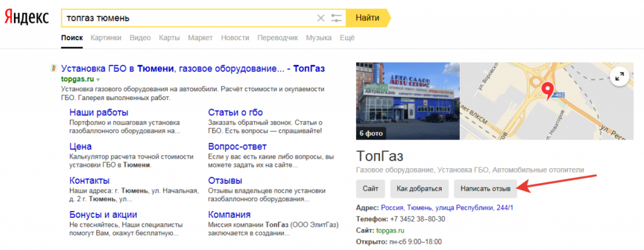Switch to the Картинки tab
The height and width of the screenshot is (250, 644).
(106, 38)
